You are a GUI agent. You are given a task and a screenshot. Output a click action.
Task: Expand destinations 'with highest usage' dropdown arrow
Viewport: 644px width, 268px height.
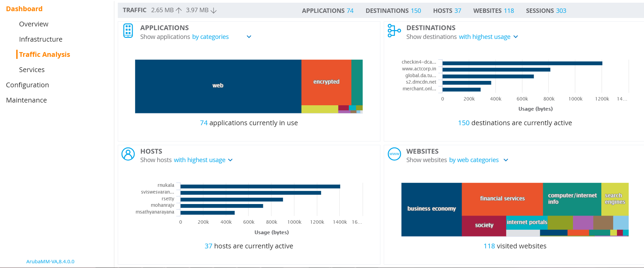tap(516, 37)
